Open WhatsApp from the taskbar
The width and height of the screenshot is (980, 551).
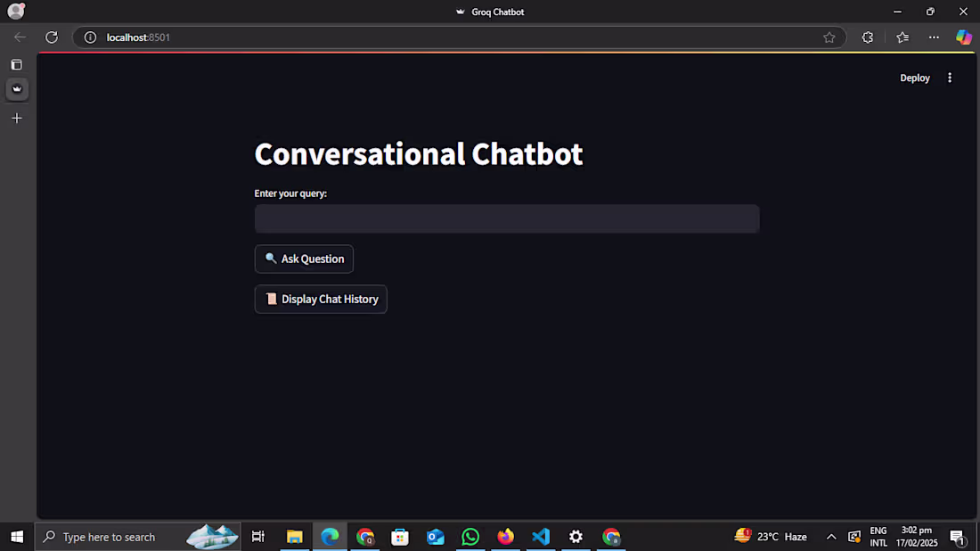tap(470, 537)
